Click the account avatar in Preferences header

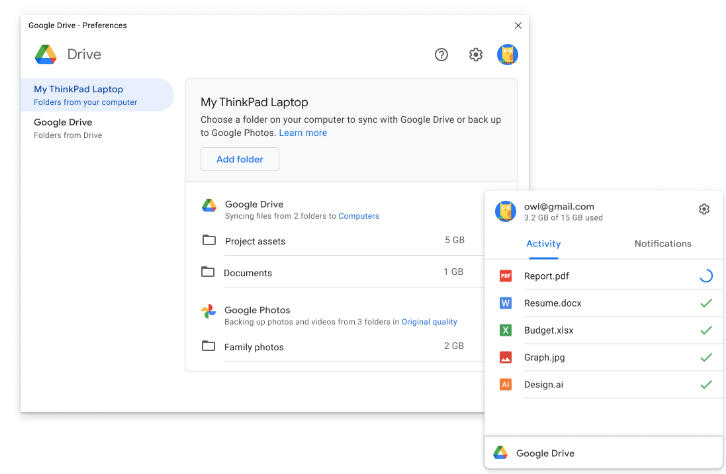507,55
